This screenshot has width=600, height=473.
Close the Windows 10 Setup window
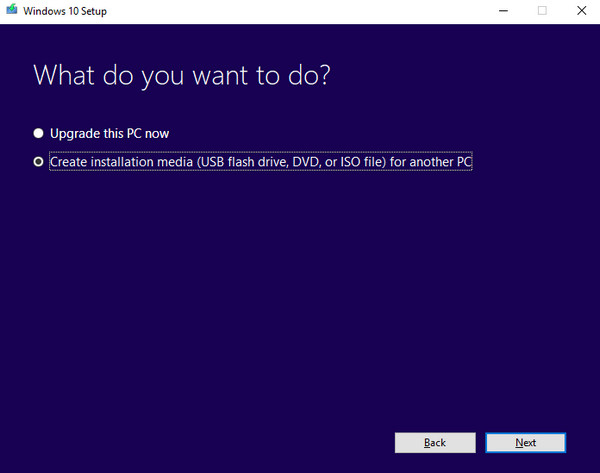pyautogui.click(x=582, y=11)
